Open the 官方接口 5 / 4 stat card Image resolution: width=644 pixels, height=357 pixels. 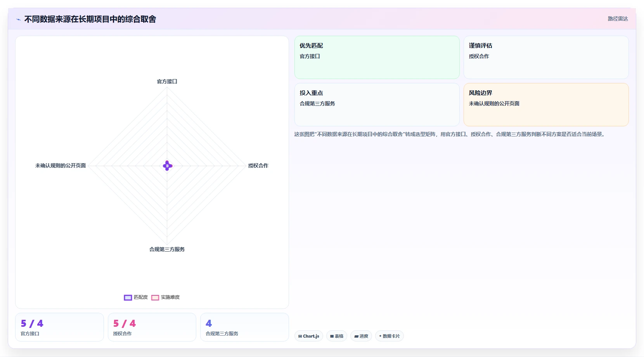[59, 327]
